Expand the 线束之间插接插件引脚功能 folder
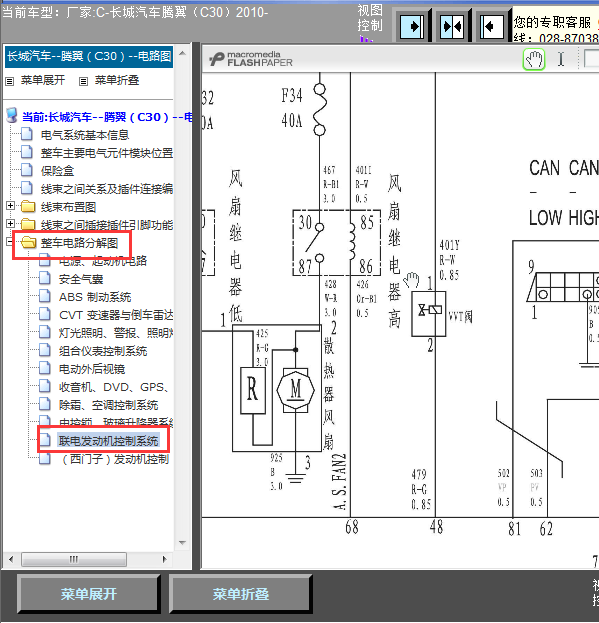Screen dimensions: 599x623 [x=10, y=224]
